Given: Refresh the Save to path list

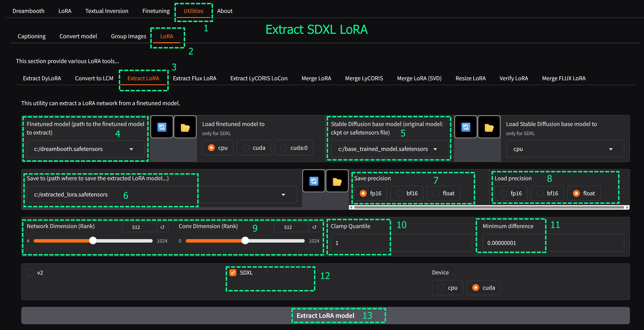Looking at the screenshot, I should click(314, 181).
